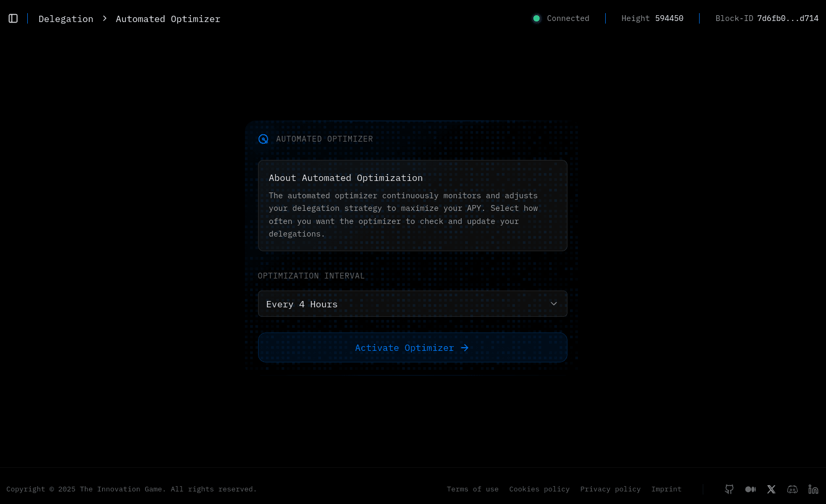
Task: Open the Medium icon in footer
Action: [x=750, y=489]
